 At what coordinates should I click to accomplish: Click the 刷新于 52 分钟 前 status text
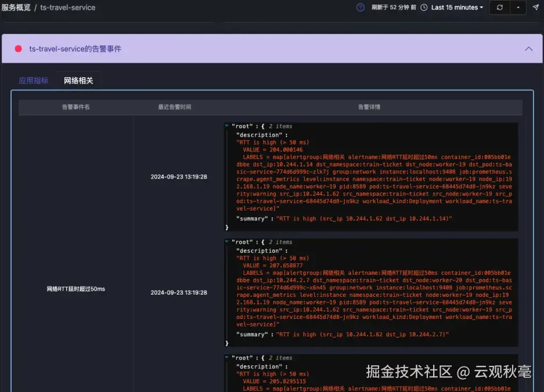[x=394, y=8]
